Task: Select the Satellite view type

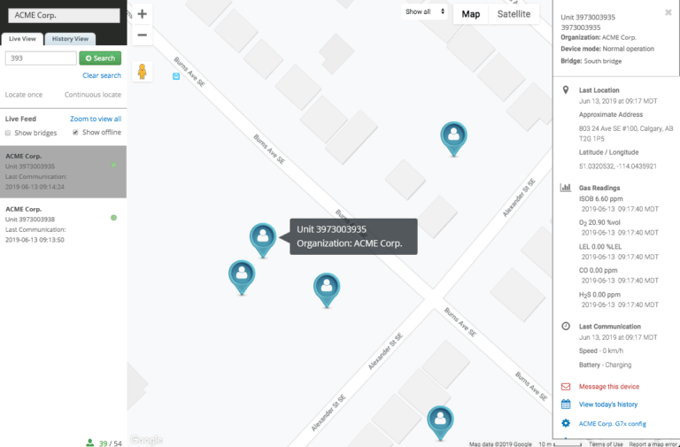Action: click(513, 14)
